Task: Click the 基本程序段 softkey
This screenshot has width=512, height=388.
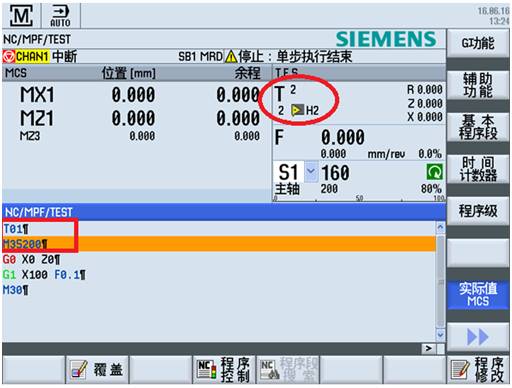Action: tap(478, 127)
